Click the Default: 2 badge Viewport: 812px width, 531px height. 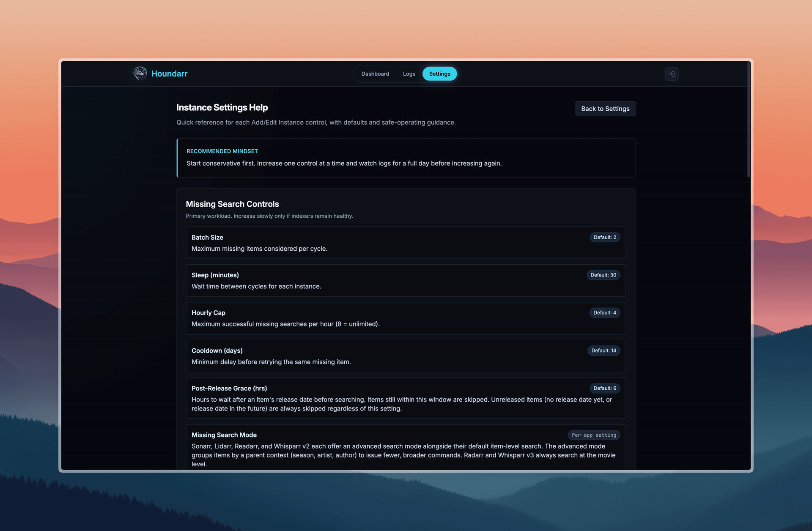coord(605,237)
